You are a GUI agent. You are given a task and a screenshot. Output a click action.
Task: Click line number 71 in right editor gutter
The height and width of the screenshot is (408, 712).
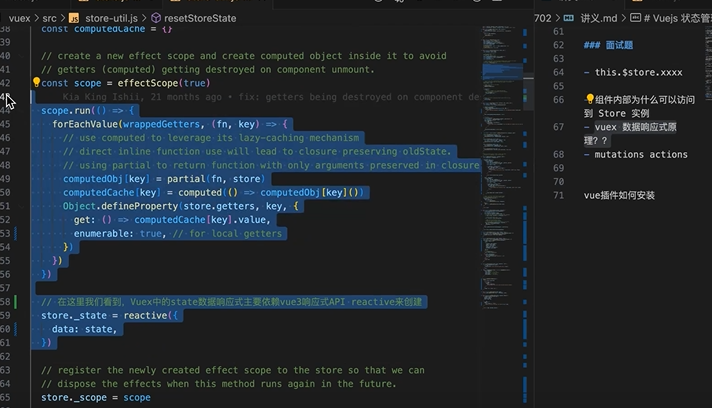coord(559,195)
